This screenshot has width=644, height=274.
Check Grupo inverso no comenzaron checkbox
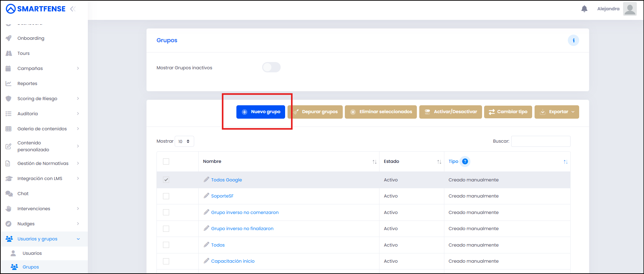pos(166,212)
